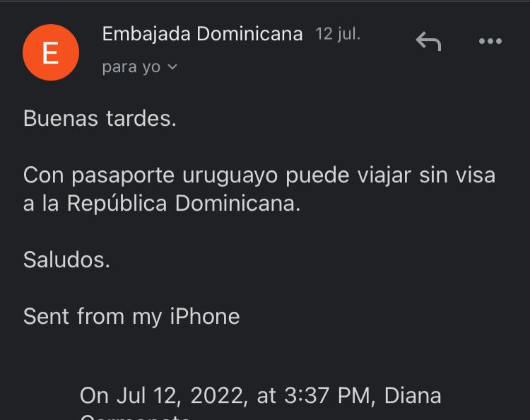The width and height of the screenshot is (530, 420).
Task: Click the "Saludos." closing line
Action: tap(66, 259)
